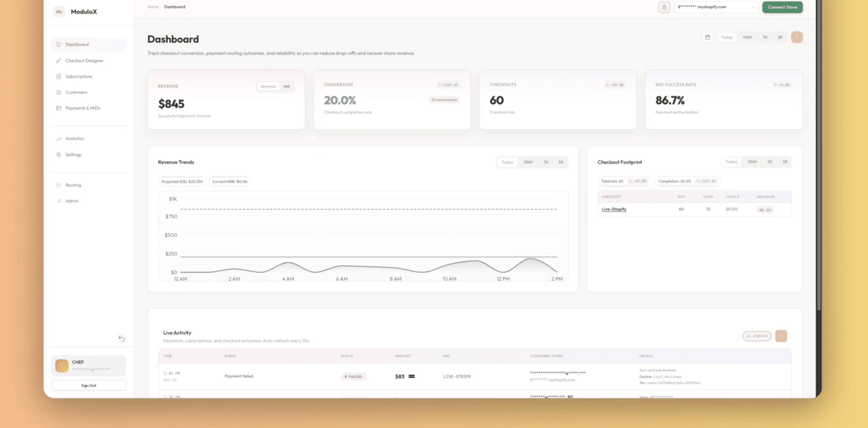
Task: Open the Live-Shopify checkout link
Action: [614, 209]
